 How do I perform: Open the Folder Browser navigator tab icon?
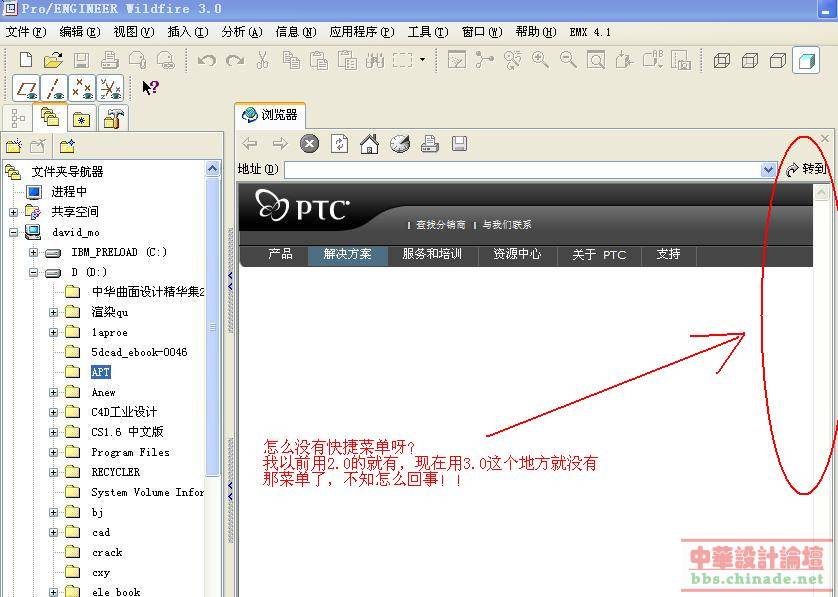(50, 117)
